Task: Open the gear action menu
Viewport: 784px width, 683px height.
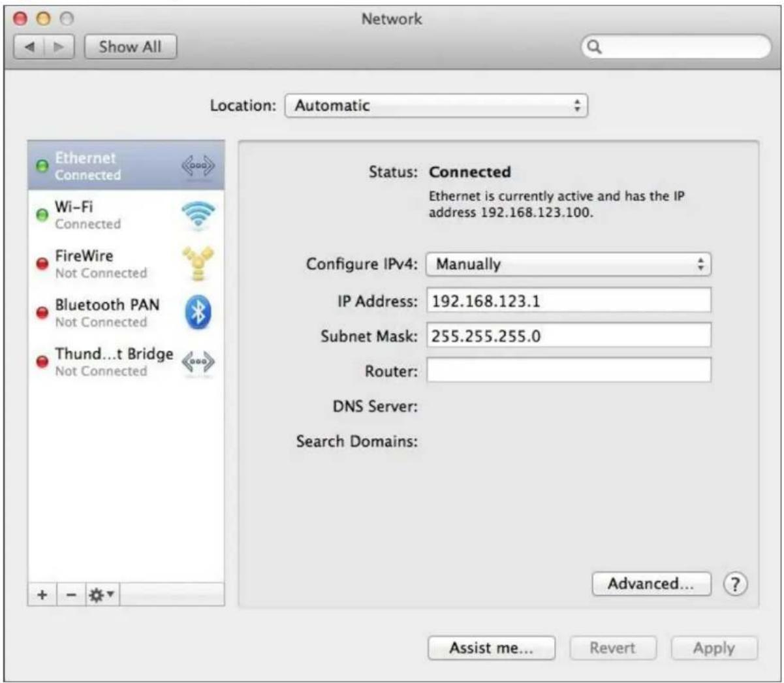Action: (101, 595)
